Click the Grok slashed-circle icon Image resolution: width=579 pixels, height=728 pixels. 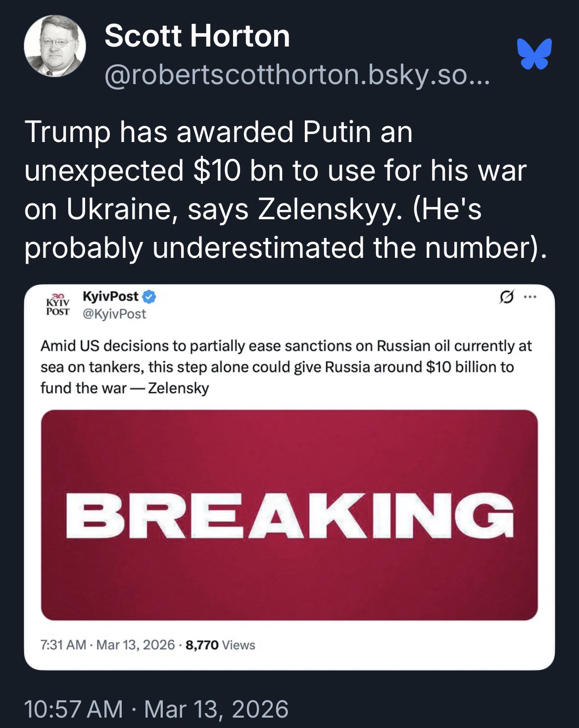tap(506, 297)
